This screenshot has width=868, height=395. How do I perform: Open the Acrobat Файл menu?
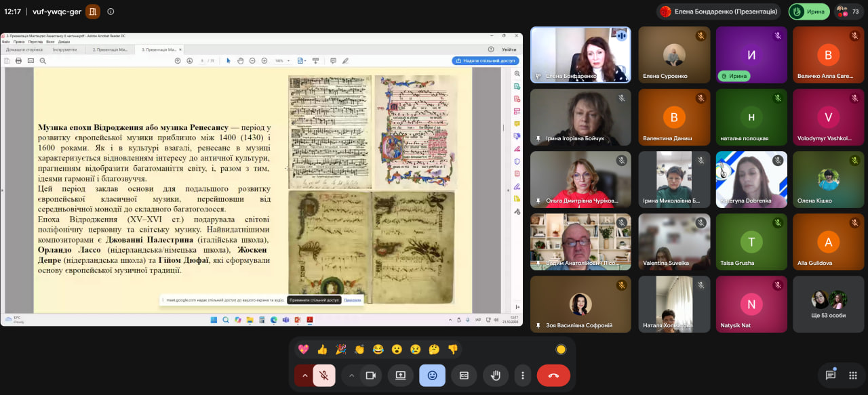(6, 41)
